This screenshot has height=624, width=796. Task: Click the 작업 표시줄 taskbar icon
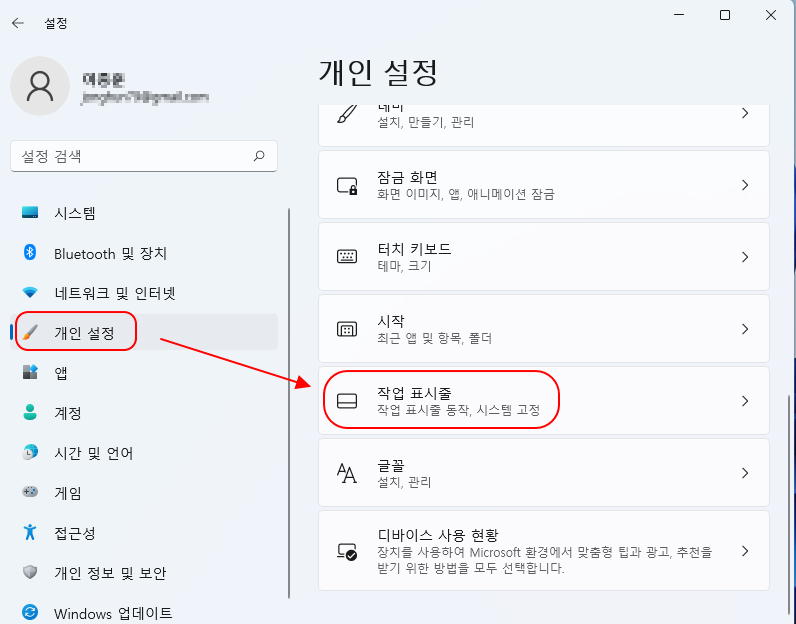point(347,401)
